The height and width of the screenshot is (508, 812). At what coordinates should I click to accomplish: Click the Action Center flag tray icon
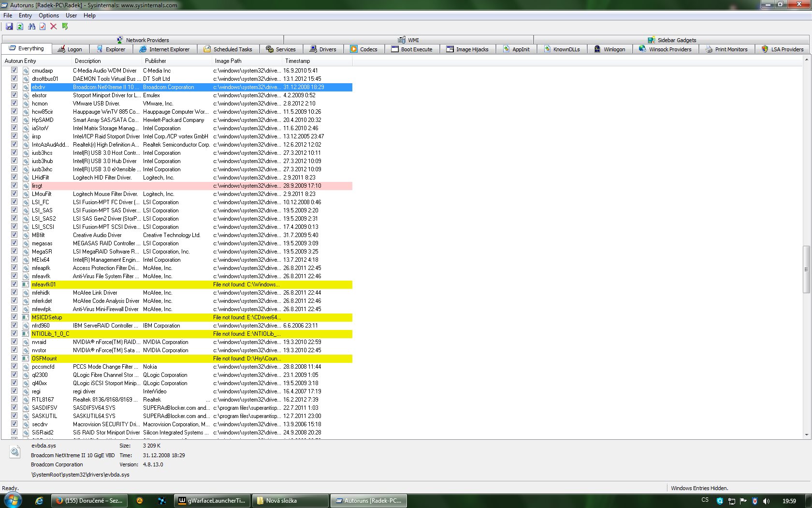tap(743, 501)
